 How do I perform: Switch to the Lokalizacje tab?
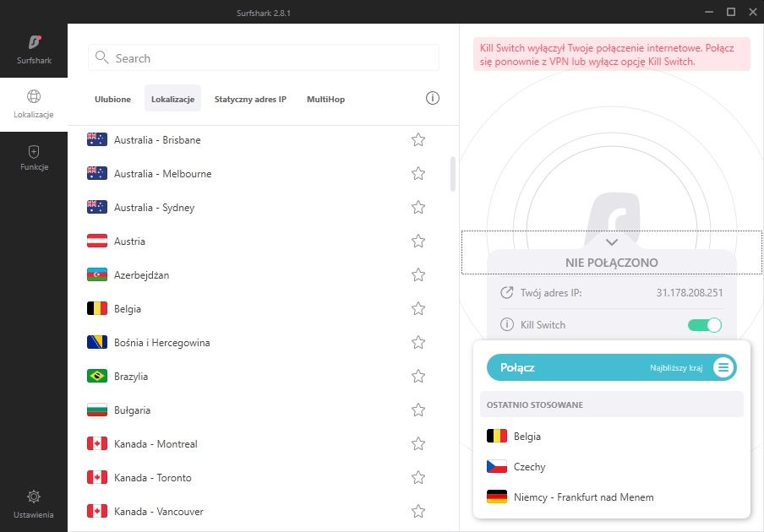click(x=173, y=99)
